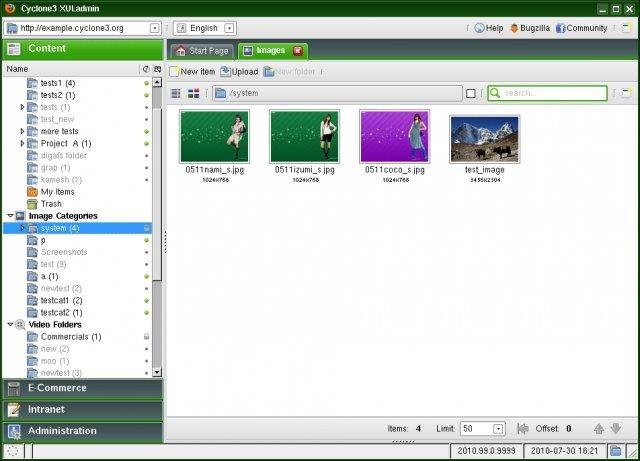Viewport: 640px width, 461px height.
Task: Expand the Project A tree folder
Action: [x=23, y=144]
